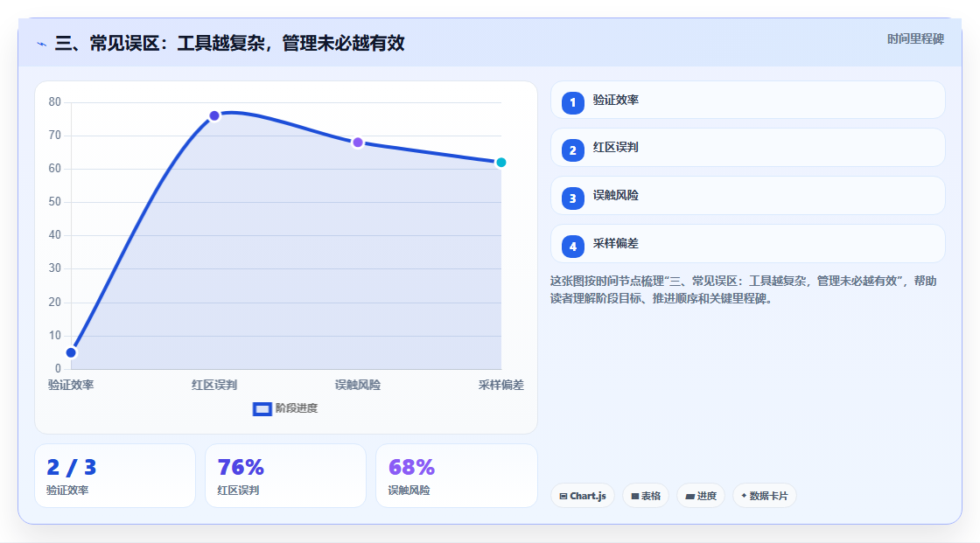The width and height of the screenshot is (980, 543).
Task: Click the 76% 红区误判 stat card
Action: [285, 477]
